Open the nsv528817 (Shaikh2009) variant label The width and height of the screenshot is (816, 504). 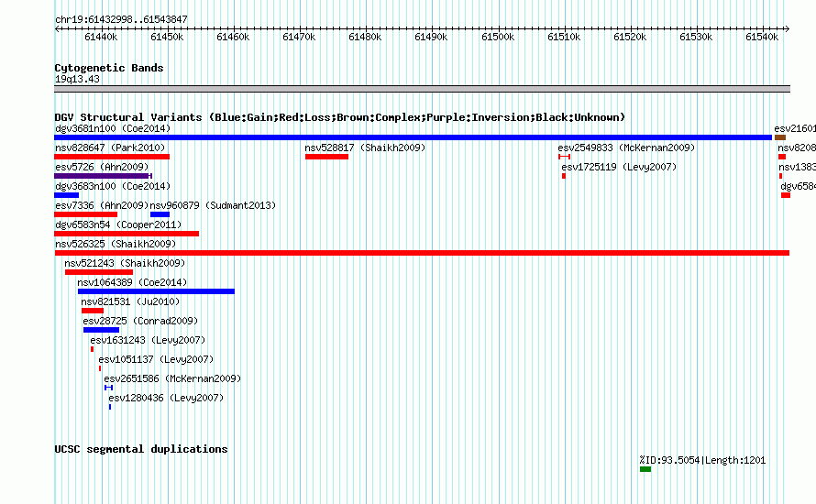365,148
